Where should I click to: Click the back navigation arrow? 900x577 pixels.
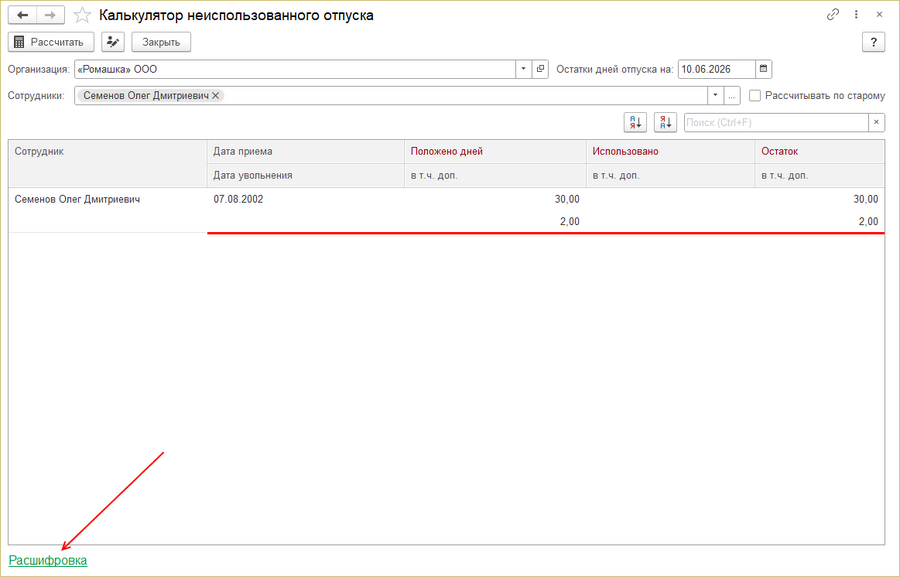pos(22,15)
